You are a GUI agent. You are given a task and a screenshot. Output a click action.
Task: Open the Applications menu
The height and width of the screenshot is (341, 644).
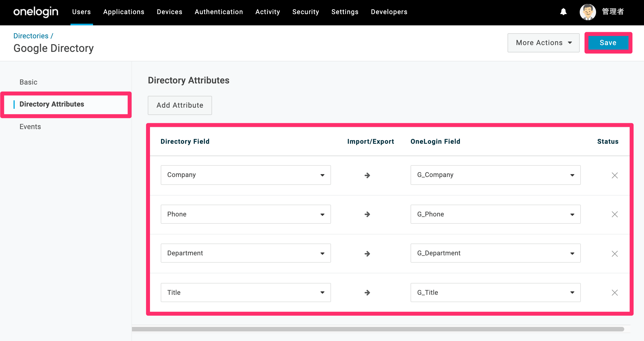[124, 12]
